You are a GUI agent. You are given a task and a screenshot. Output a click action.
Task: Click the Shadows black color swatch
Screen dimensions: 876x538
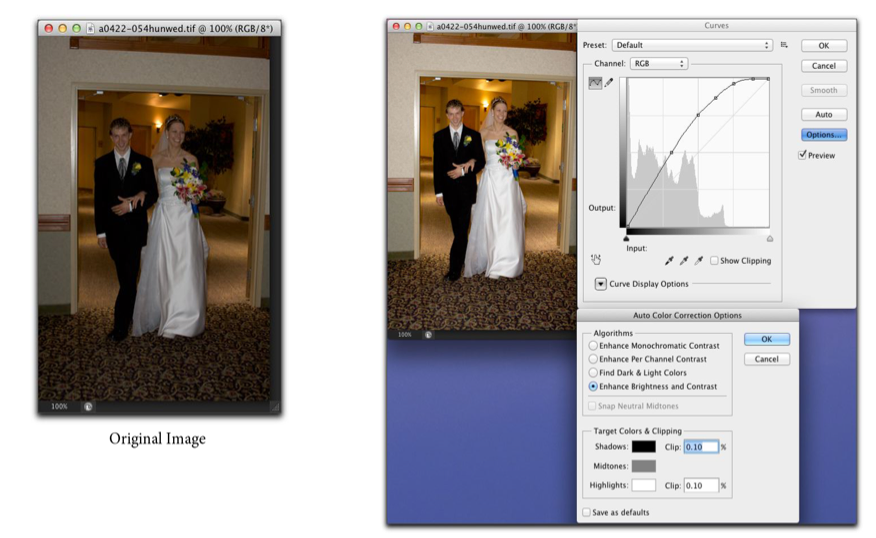[643, 447]
